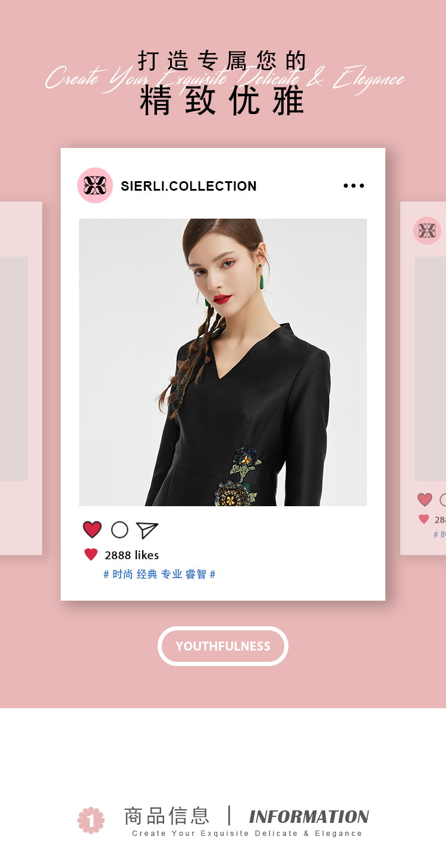This screenshot has width=446, height=868.
Task: Click the 精致优雅 headline text
Action: click(x=222, y=100)
